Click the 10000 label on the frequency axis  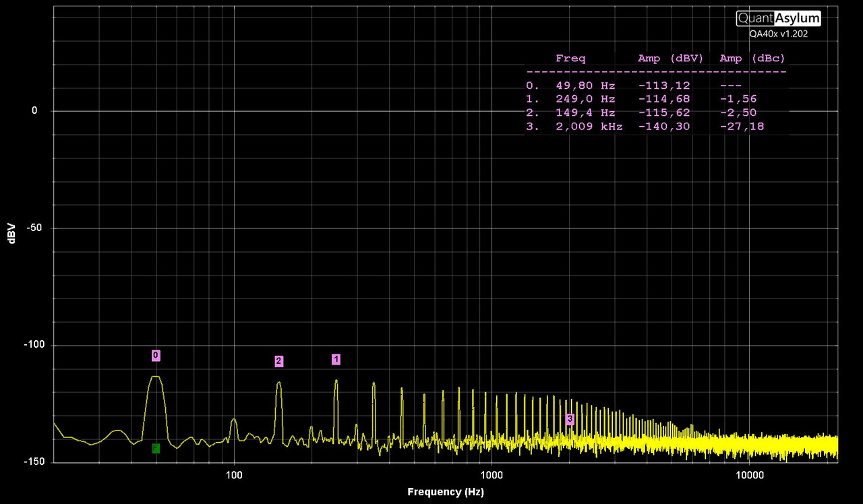coord(749,475)
